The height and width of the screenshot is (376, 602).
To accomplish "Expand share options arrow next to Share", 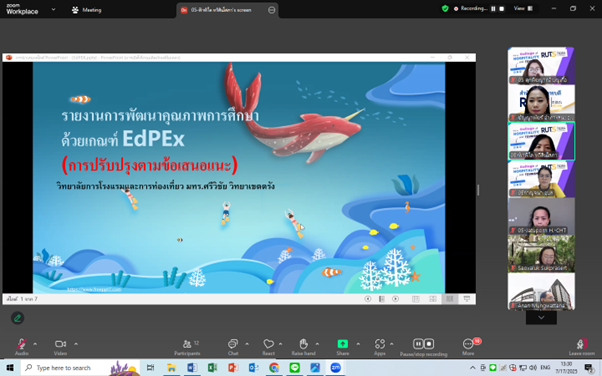I will coord(358,344).
